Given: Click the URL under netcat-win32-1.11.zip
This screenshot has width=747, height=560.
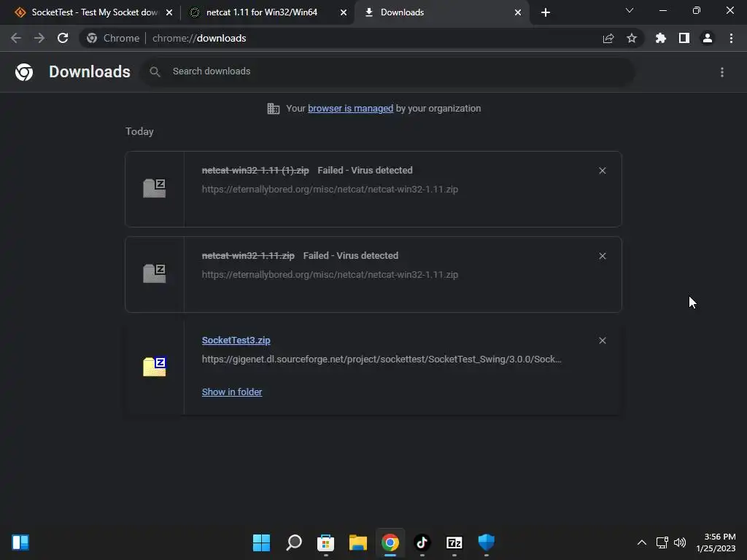Looking at the screenshot, I should click(330, 275).
